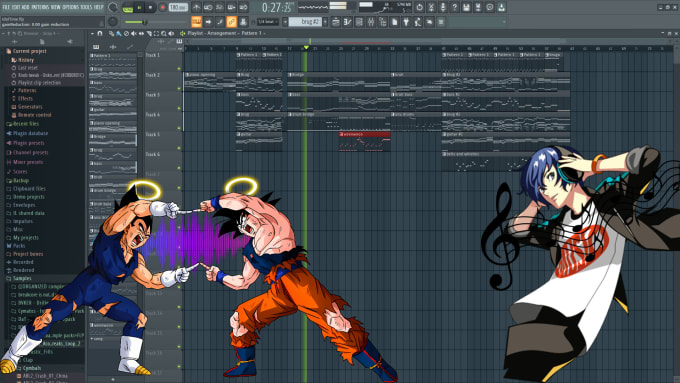The height and width of the screenshot is (383, 680).
Task: Click the red record button
Action: [163, 7]
